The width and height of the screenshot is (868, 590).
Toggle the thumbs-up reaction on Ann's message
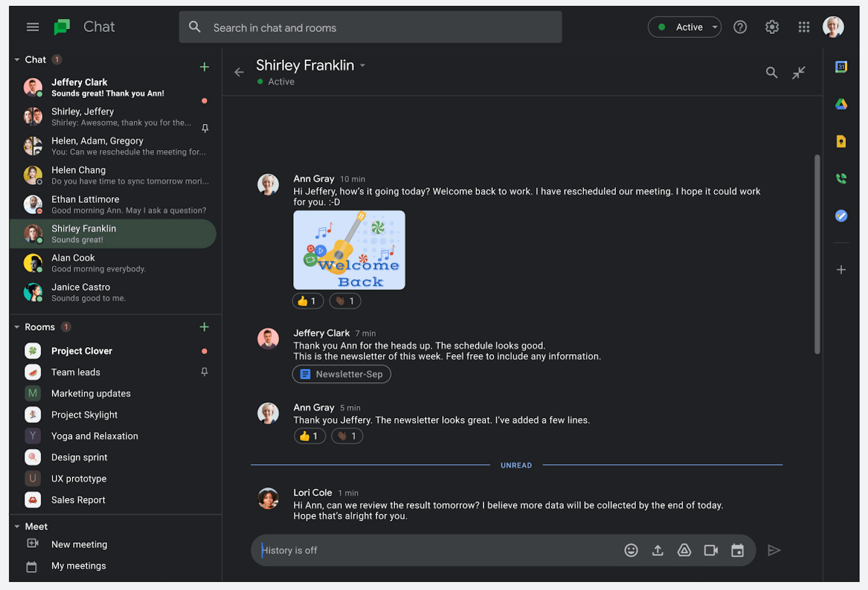(307, 300)
